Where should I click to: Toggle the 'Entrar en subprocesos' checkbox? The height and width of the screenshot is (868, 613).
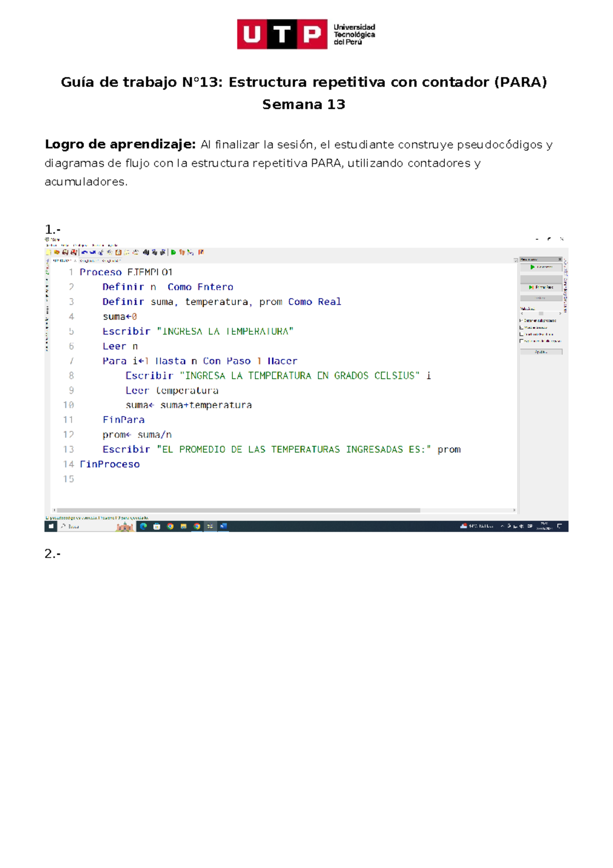pos(522,321)
